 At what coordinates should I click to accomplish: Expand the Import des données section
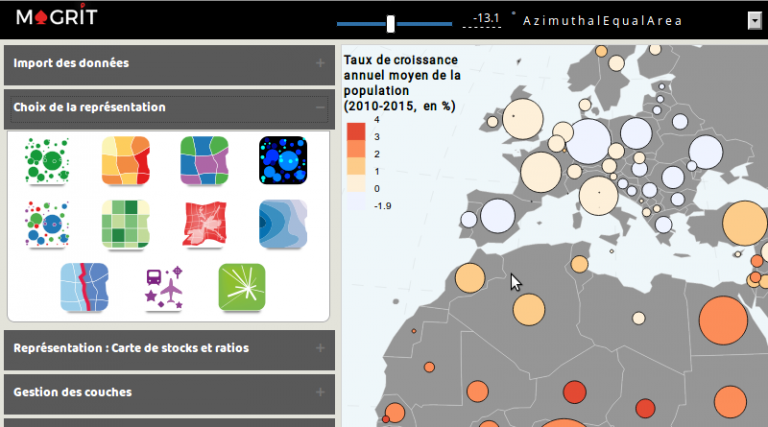(x=168, y=63)
